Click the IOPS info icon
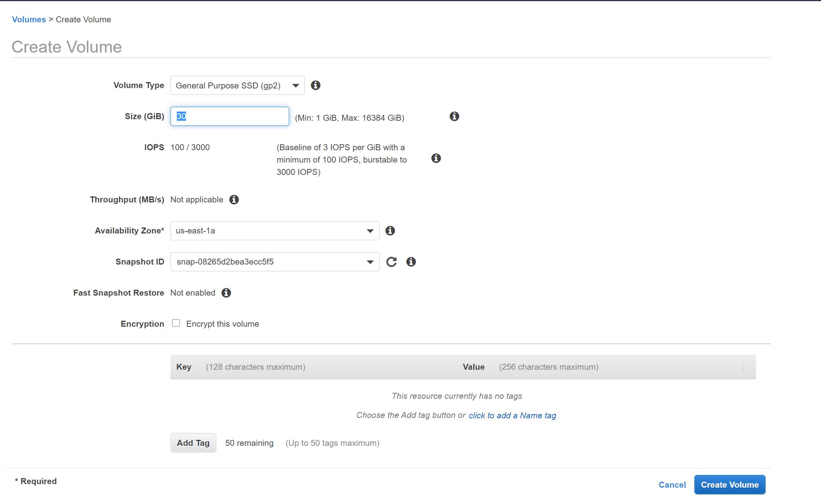Screen dimensions: 821x504 coord(436,159)
